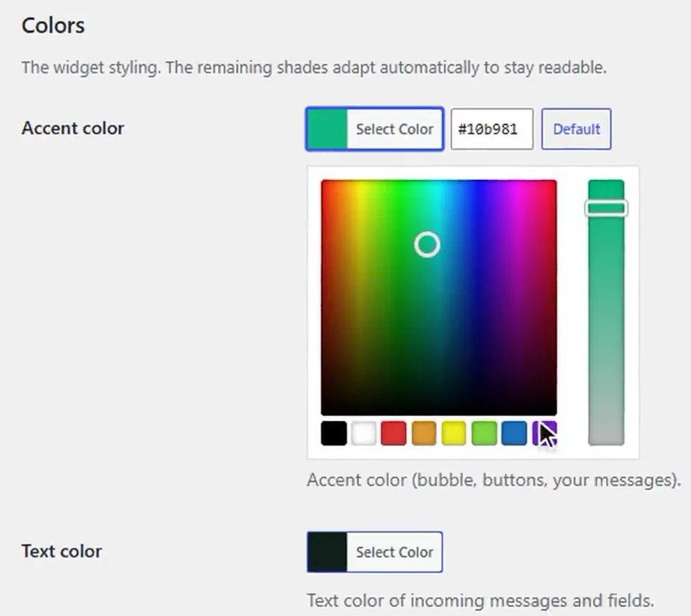
Task: Click the "Colors" section heading
Action: (x=53, y=25)
